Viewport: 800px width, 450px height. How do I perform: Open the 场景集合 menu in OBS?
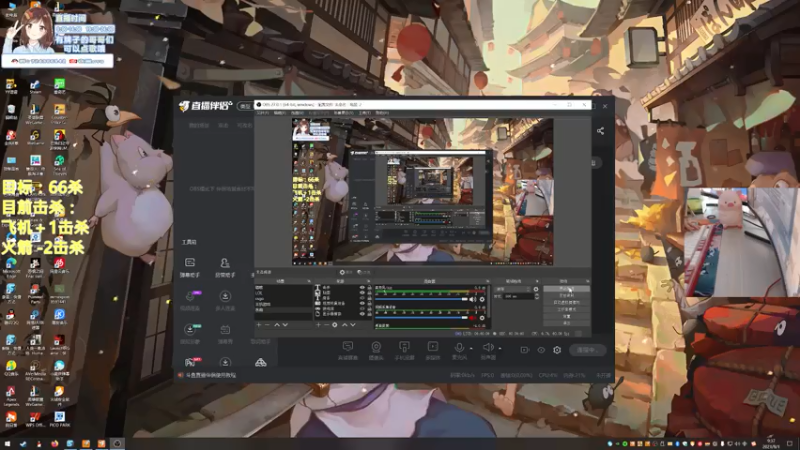coord(344,113)
